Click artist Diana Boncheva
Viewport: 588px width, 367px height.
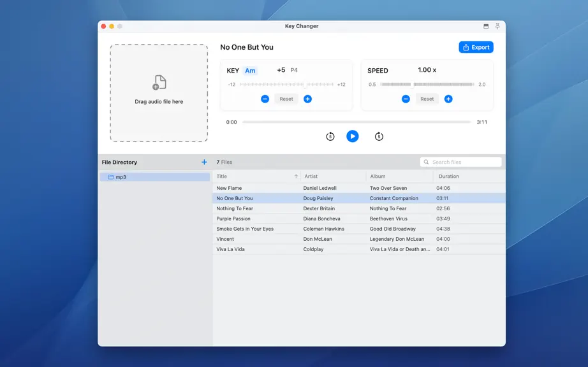(322, 219)
